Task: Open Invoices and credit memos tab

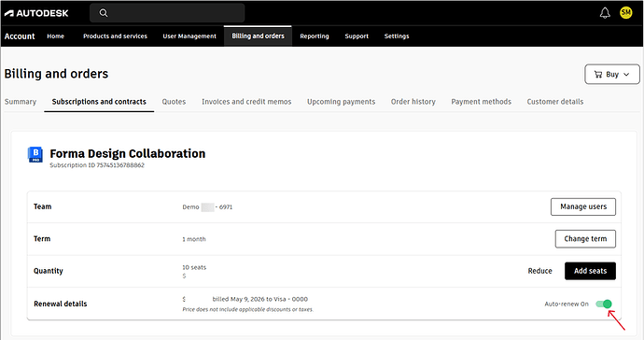Action: (x=246, y=102)
